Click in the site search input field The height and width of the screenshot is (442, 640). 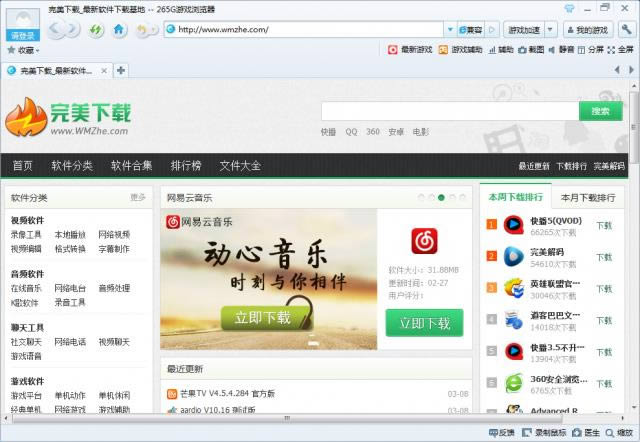tap(450, 111)
